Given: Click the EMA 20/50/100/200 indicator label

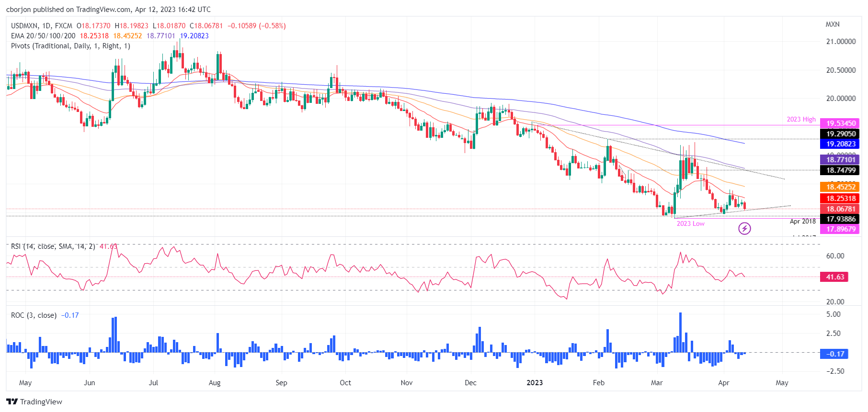Looking at the screenshot, I should (x=43, y=36).
